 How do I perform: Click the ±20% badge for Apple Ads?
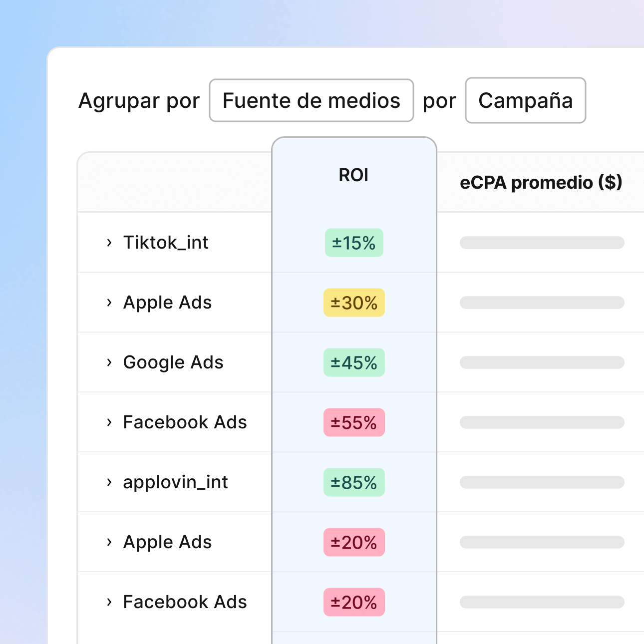tap(354, 542)
